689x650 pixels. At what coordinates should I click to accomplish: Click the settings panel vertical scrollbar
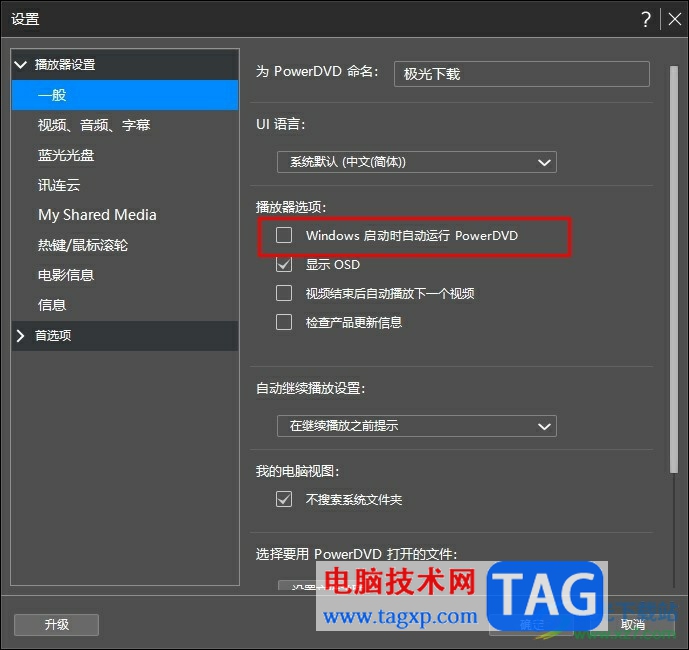click(x=674, y=269)
